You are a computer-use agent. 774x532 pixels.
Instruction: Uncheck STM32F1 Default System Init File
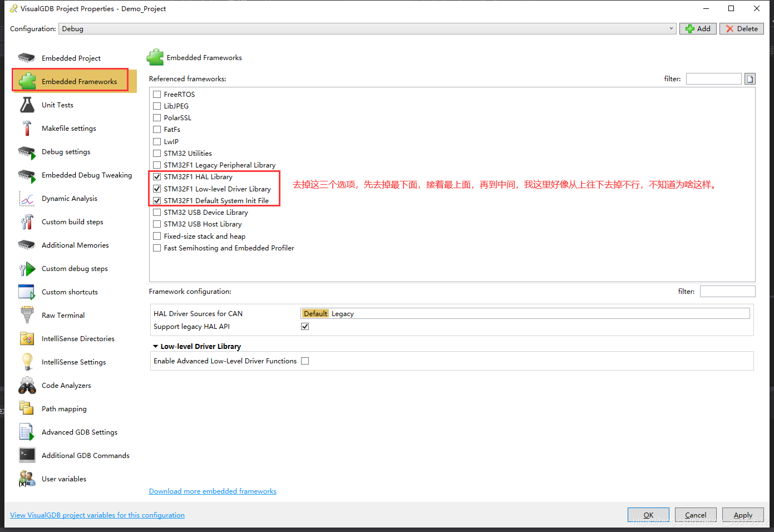157,201
